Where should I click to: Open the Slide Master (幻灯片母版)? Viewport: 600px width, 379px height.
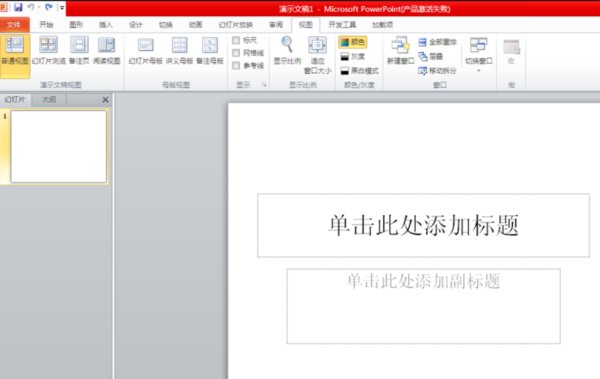[145, 50]
